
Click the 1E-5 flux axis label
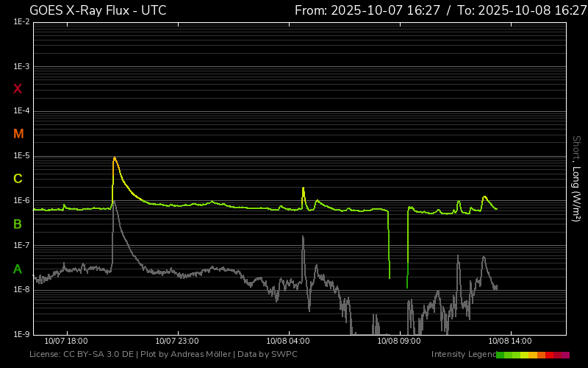pos(21,156)
